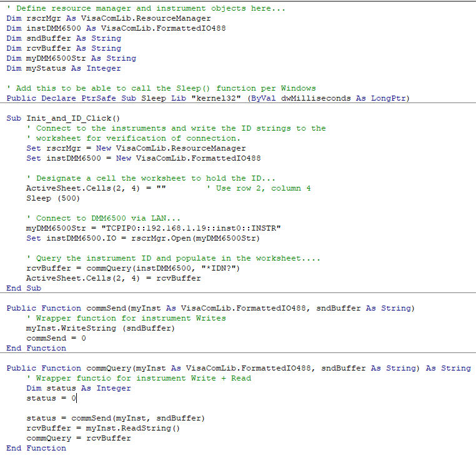Screen dimensions: 476x458
Task: Click the "commQuery = rcvBuffer" line
Action: pyautogui.click(x=78, y=438)
